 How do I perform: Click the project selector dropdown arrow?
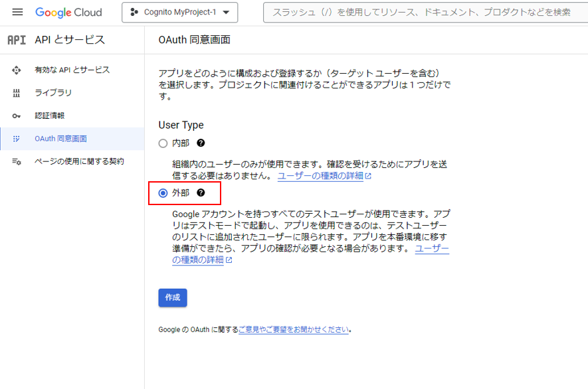click(x=226, y=13)
